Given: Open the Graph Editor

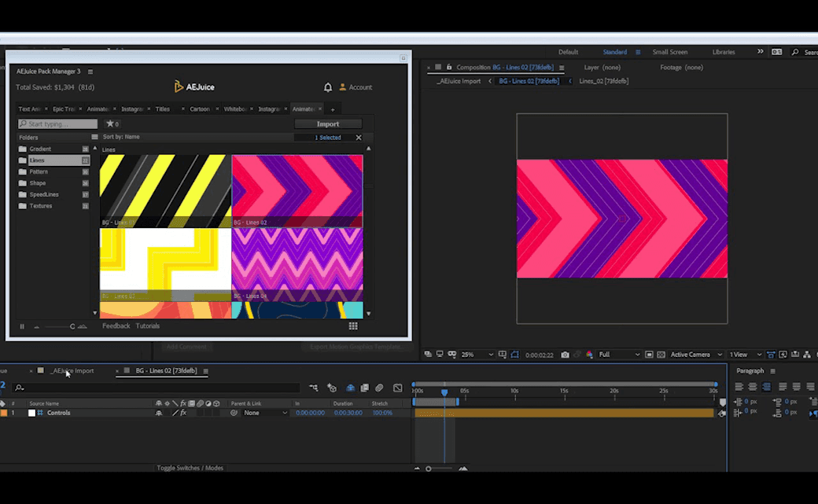Looking at the screenshot, I should click(x=398, y=388).
